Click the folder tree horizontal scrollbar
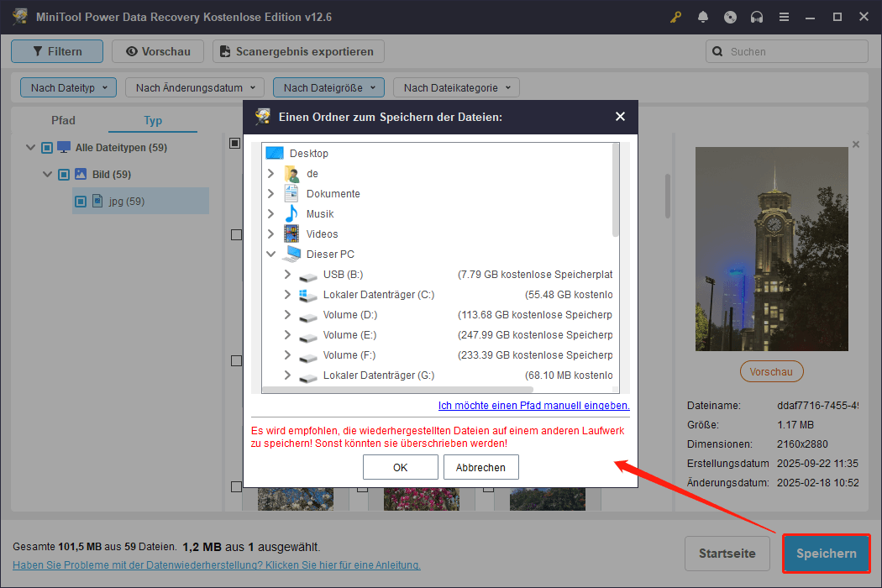 click(x=397, y=390)
